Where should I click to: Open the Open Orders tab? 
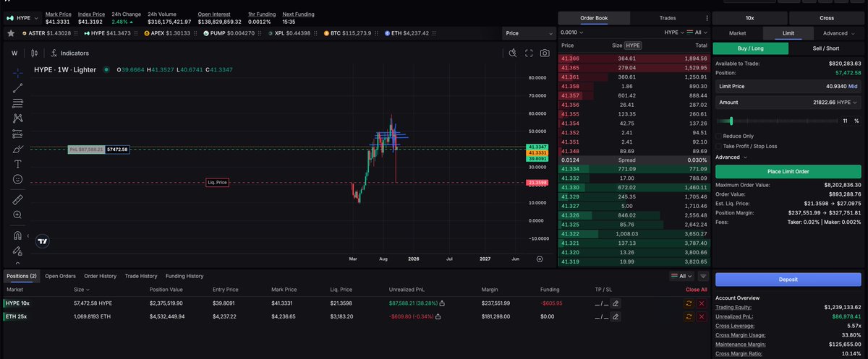click(60, 276)
